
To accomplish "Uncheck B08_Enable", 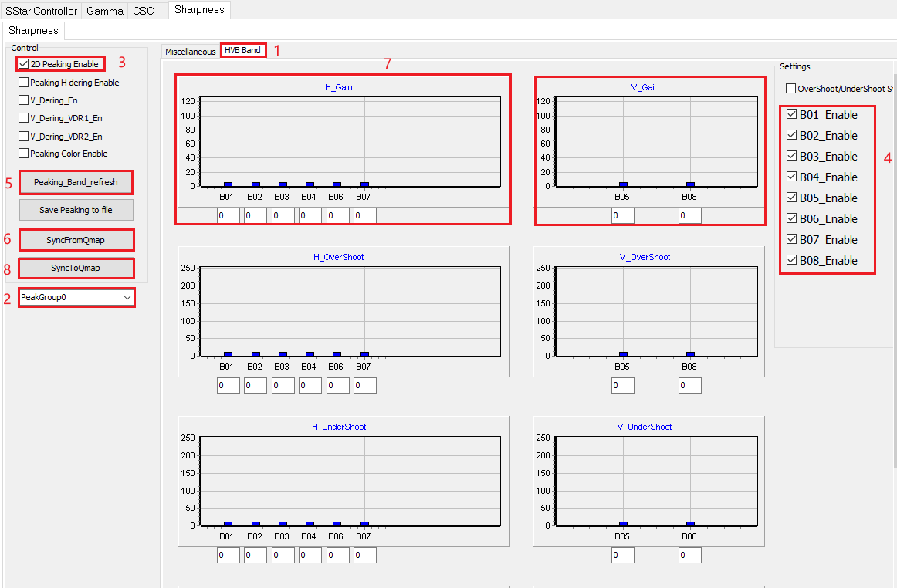I will 792,260.
